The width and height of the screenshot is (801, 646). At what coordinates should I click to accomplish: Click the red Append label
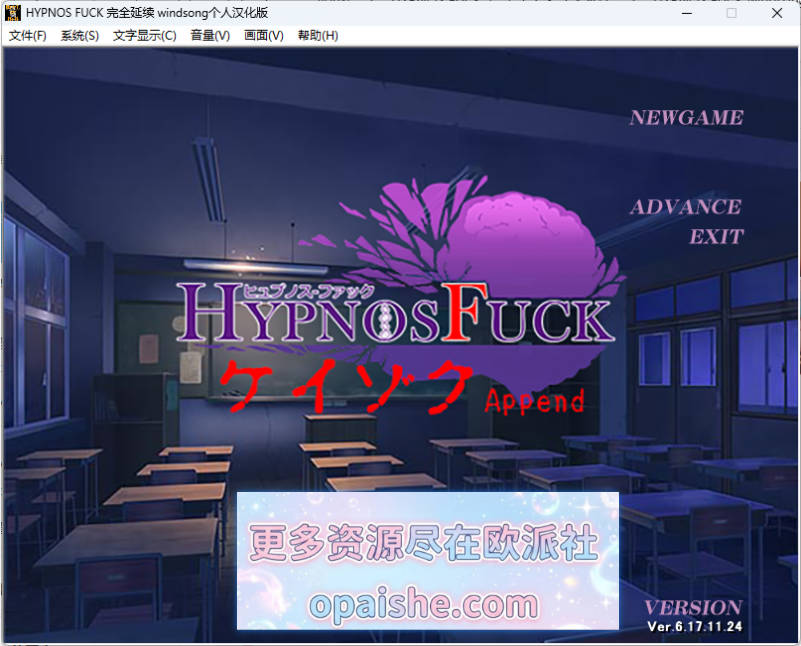click(x=535, y=401)
